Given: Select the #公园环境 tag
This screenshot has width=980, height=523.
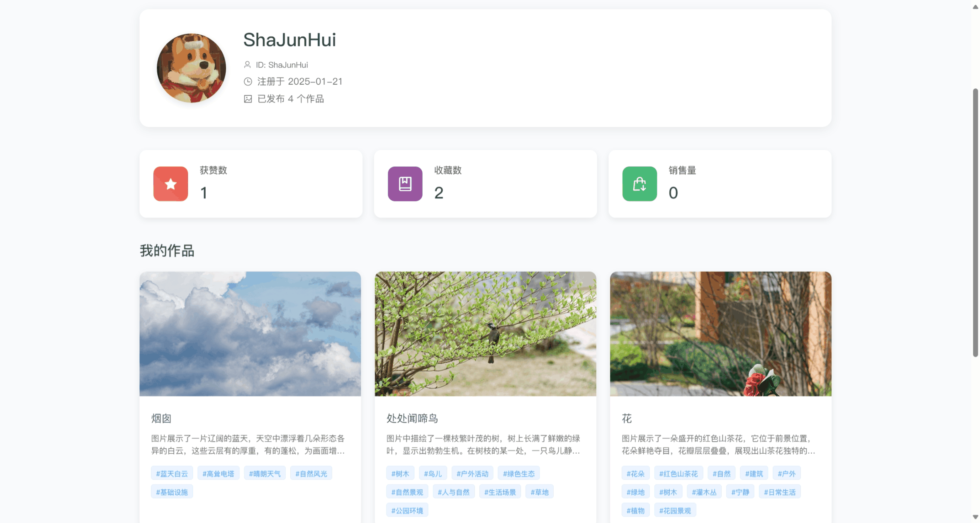Looking at the screenshot, I should pyautogui.click(x=407, y=511).
